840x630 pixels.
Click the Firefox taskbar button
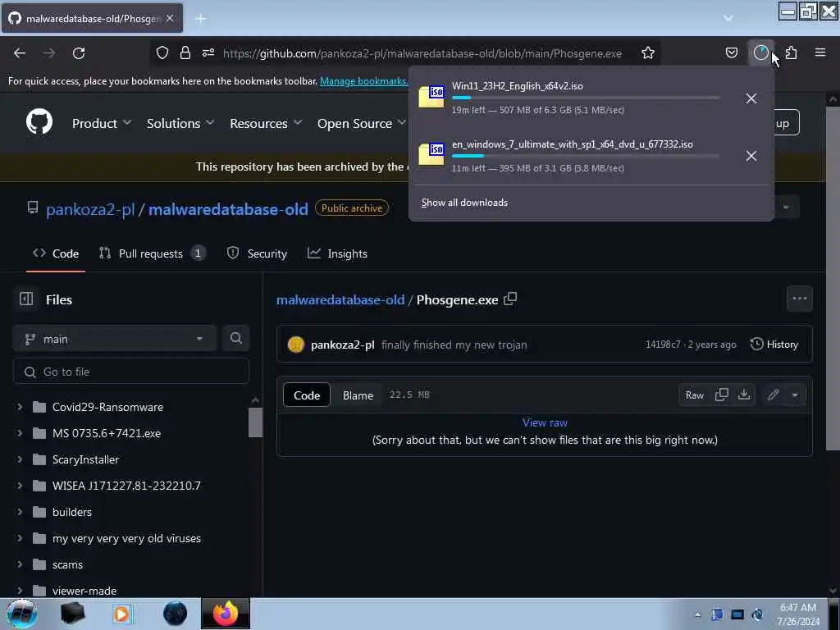tap(225, 614)
